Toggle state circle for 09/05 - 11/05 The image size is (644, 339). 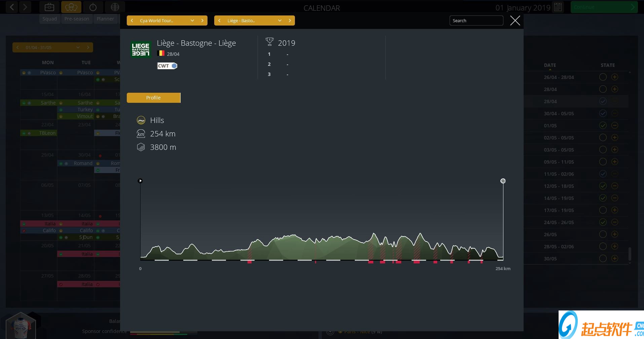[603, 162]
